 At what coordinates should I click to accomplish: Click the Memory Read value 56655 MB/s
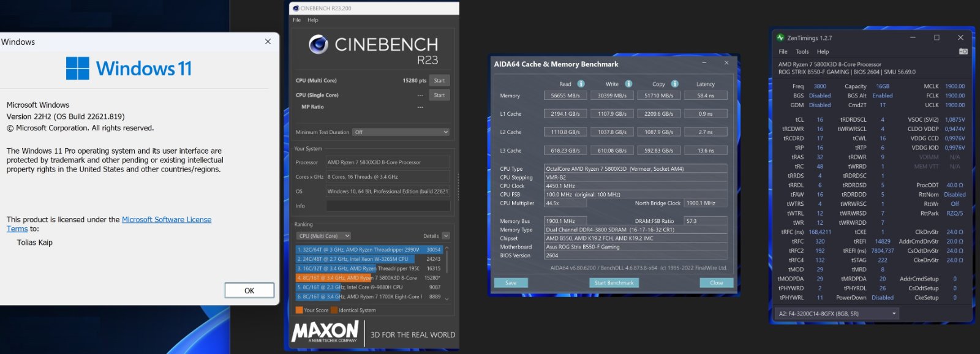(x=565, y=96)
